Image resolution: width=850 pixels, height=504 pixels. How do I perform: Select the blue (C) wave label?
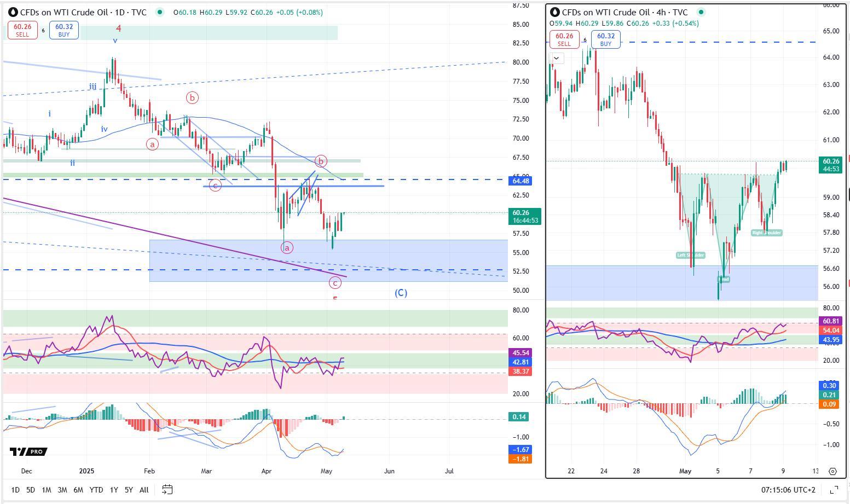pos(401,293)
